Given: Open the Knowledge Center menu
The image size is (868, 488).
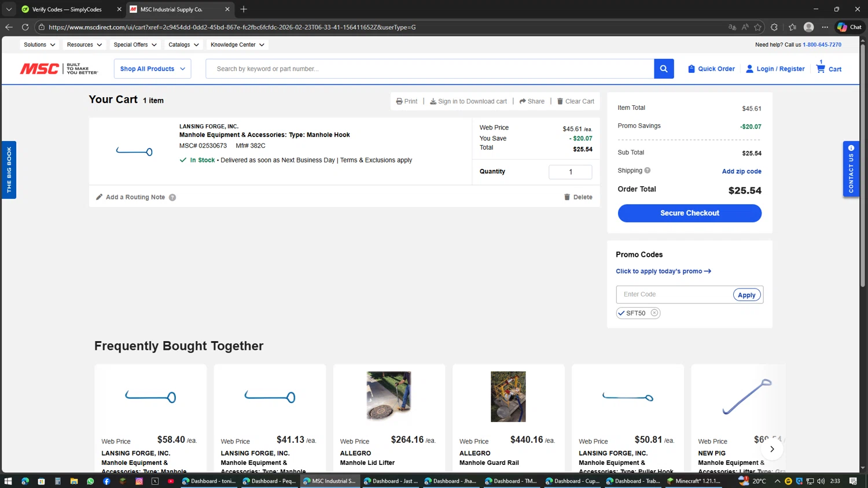Looking at the screenshot, I should (237, 45).
